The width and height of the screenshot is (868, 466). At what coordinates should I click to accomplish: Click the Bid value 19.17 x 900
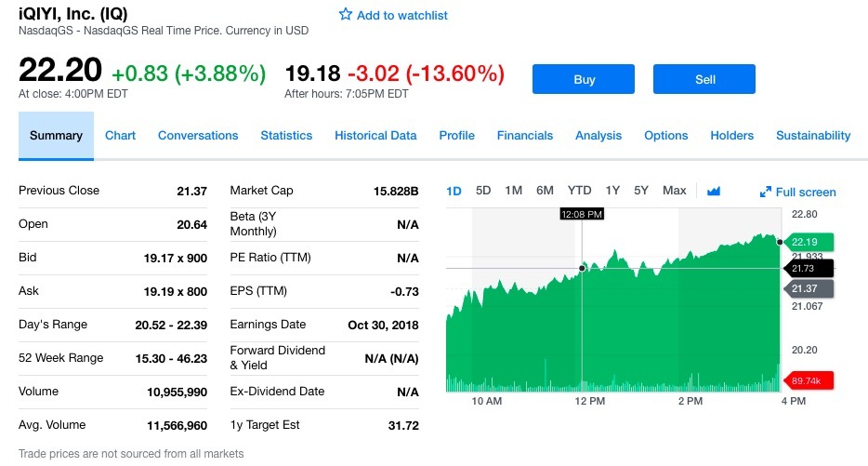[175, 259]
